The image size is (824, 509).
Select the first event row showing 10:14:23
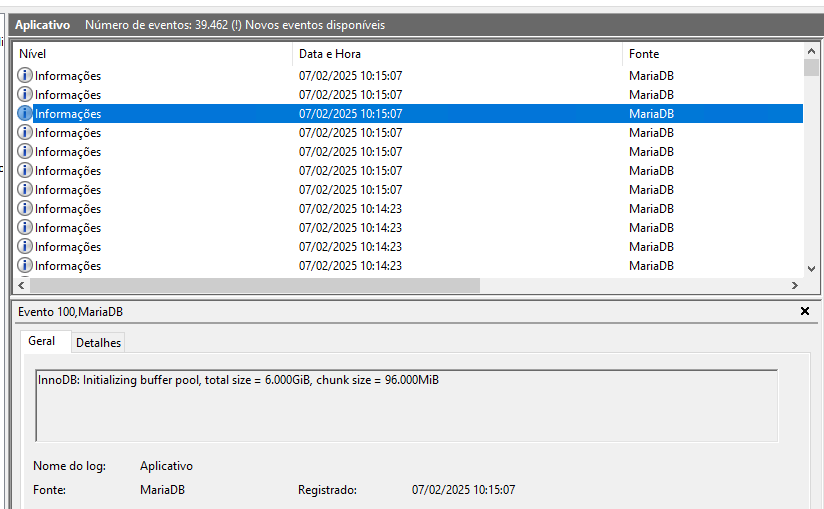pos(408,209)
